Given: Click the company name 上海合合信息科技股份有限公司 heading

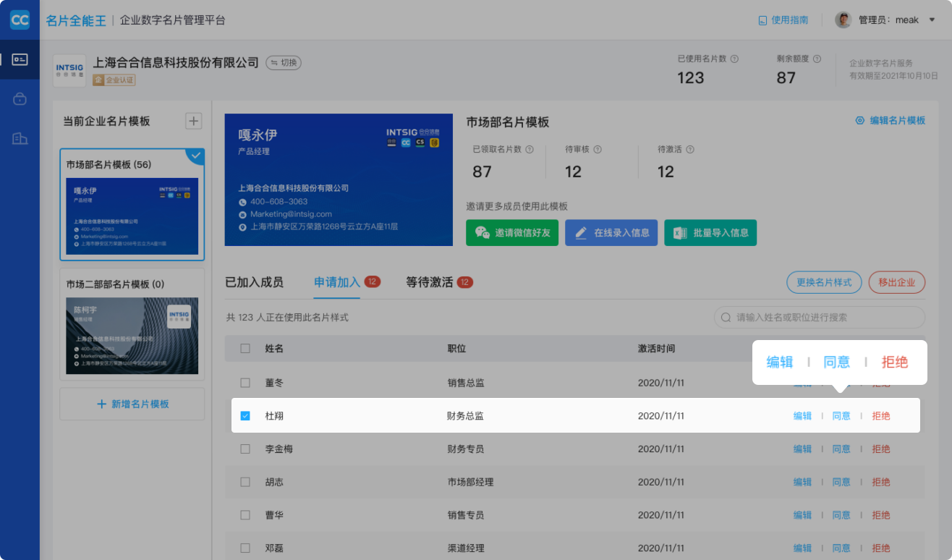Looking at the screenshot, I should click(176, 63).
